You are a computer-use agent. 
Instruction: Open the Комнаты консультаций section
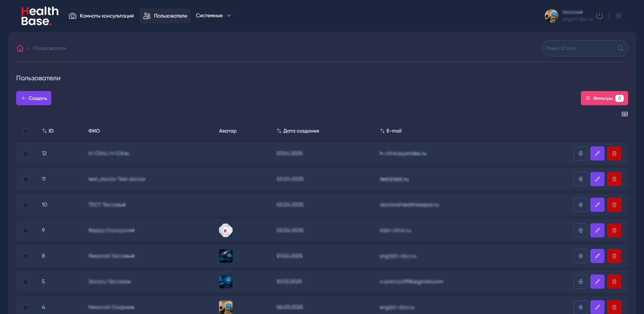pos(102,16)
